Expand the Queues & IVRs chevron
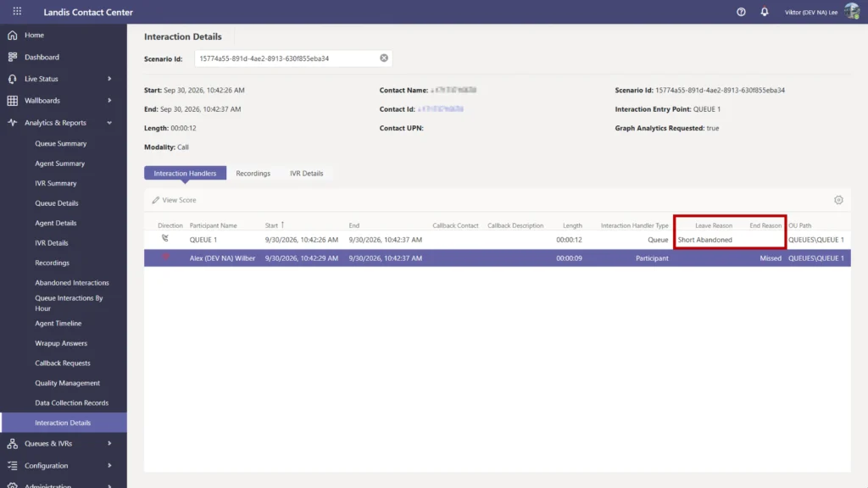Screen dimensions: 868x488 109,443
